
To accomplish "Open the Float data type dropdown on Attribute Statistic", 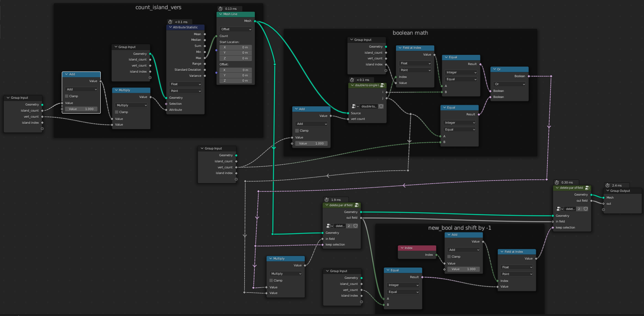I will [x=186, y=84].
